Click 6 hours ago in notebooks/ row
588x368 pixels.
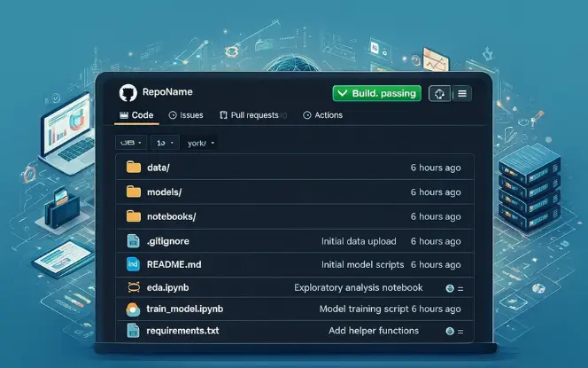[436, 216]
